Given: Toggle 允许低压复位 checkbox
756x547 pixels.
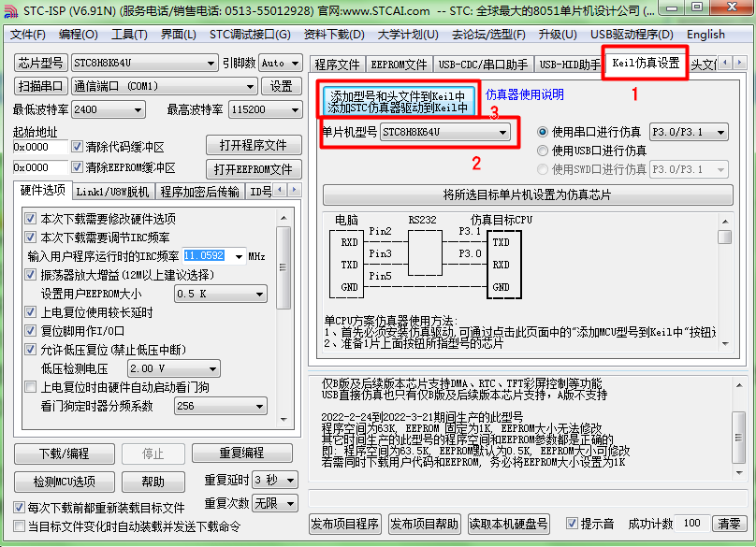Looking at the screenshot, I should [x=30, y=350].
